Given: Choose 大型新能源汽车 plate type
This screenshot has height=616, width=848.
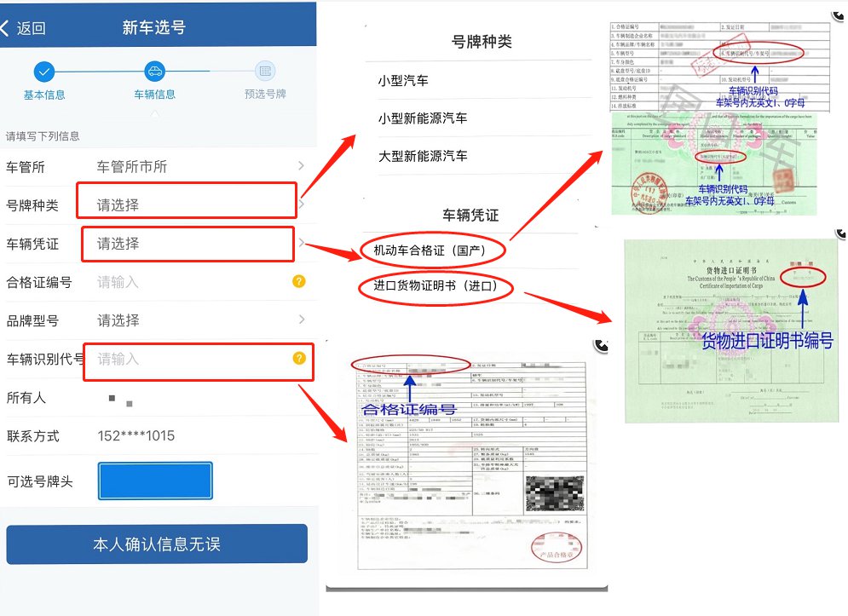Looking at the screenshot, I should click(423, 156).
